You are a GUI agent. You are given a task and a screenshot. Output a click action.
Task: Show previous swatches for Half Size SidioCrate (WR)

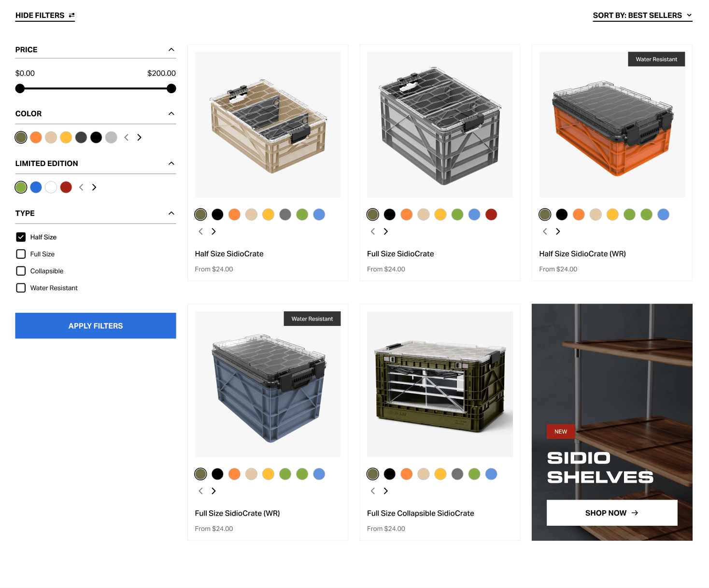tap(545, 232)
